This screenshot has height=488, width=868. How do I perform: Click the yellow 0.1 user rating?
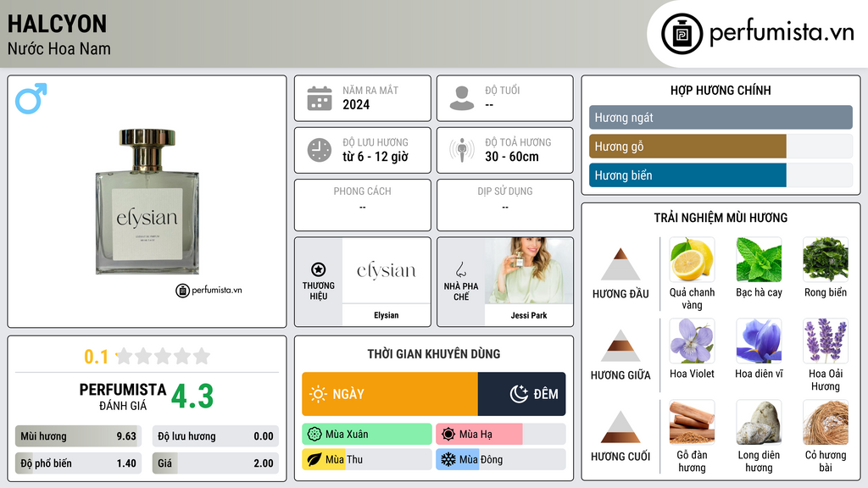[97, 357]
